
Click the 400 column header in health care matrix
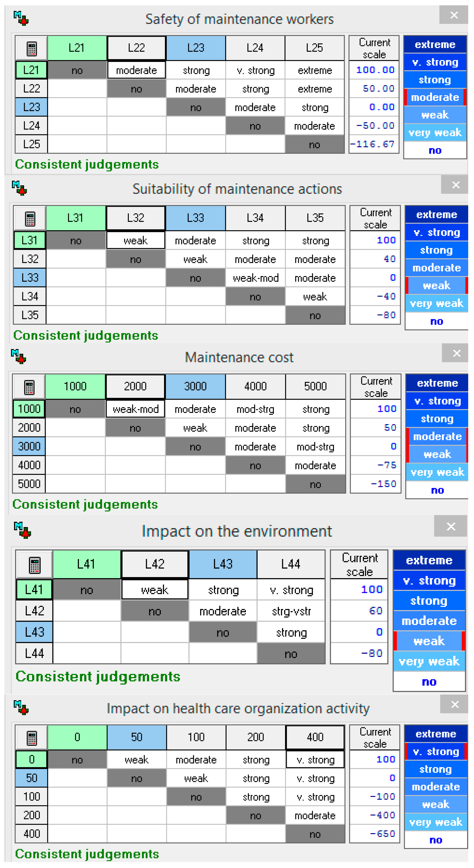(315, 737)
